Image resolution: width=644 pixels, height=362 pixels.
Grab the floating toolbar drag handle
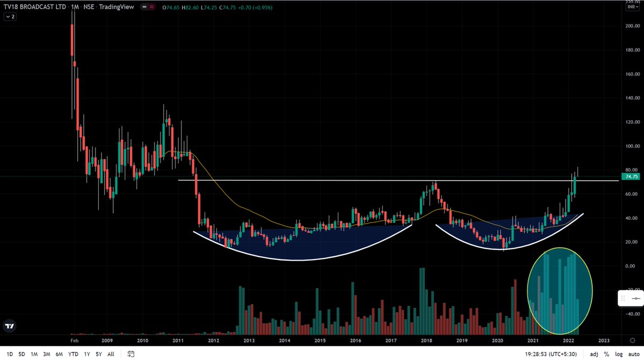click(x=624, y=298)
